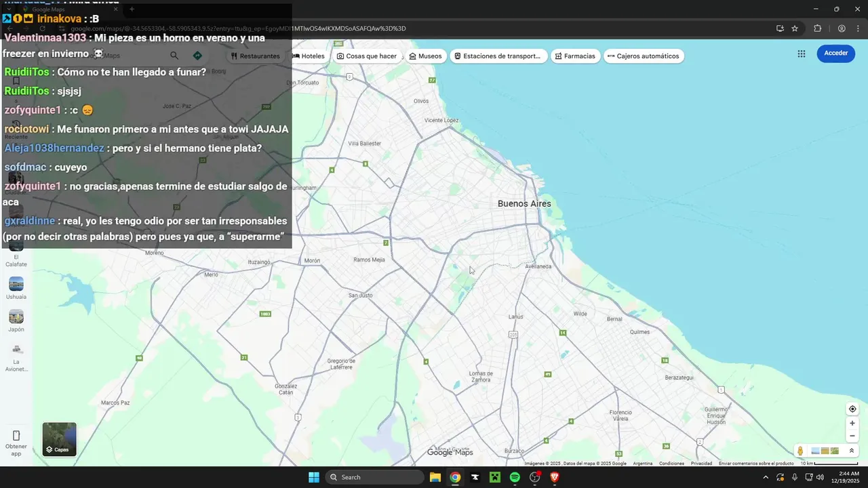Open the Condiciones link

coord(671,464)
